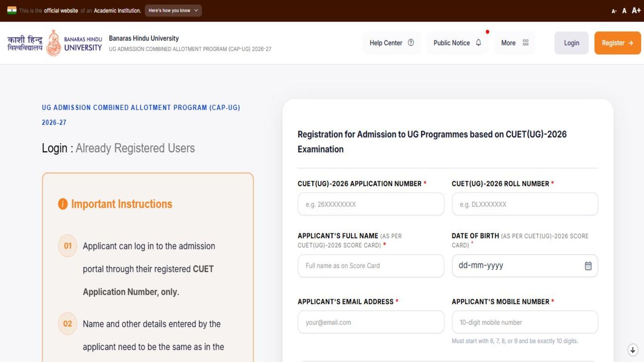This screenshot has width=644, height=362.
Task: Focus the applicant's email address field
Action: 371,322
